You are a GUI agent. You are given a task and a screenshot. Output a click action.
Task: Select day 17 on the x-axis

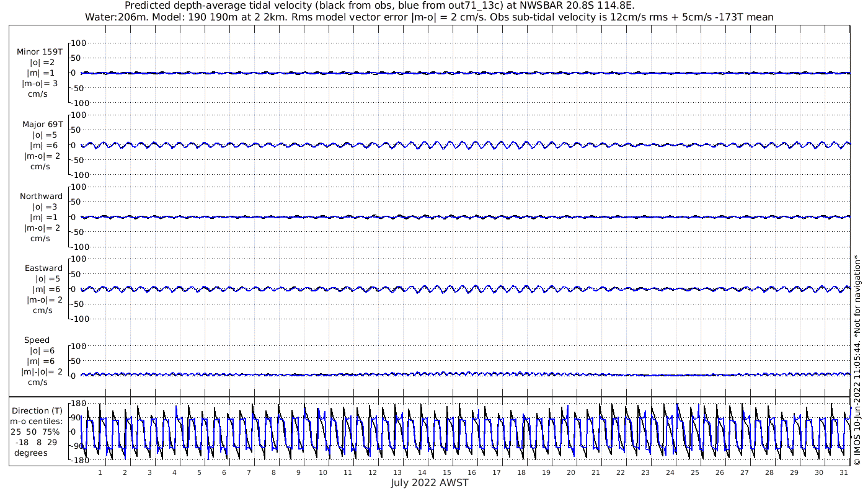pyautogui.click(x=497, y=472)
